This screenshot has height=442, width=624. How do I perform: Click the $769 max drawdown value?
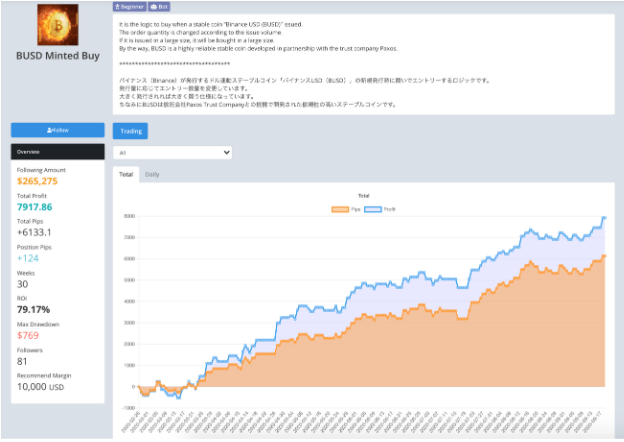tap(28, 335)
